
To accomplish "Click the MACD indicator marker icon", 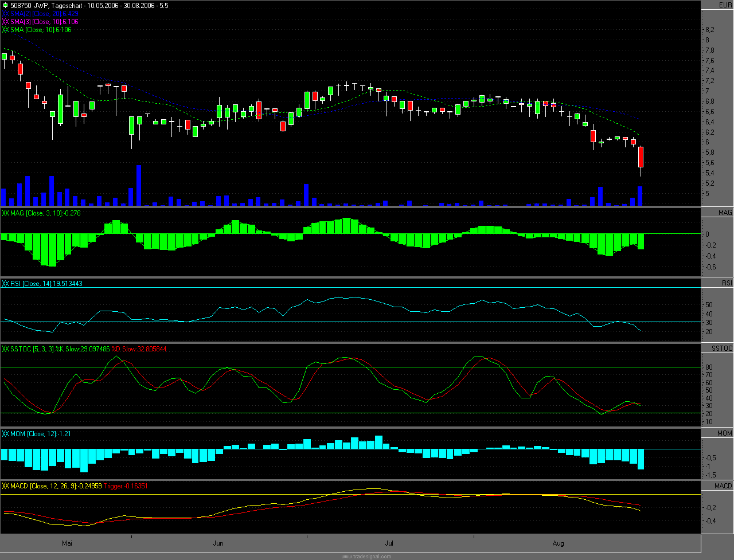I will click(5, 485).
